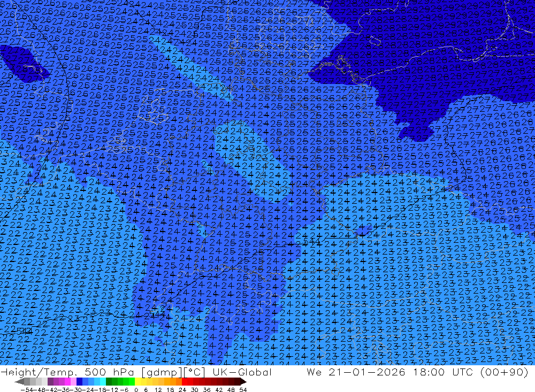Image resolution: width=535 pixels, height=392 pixels.
Task: Click the dark maroon right arrow tip of legend
Action: 243,381
